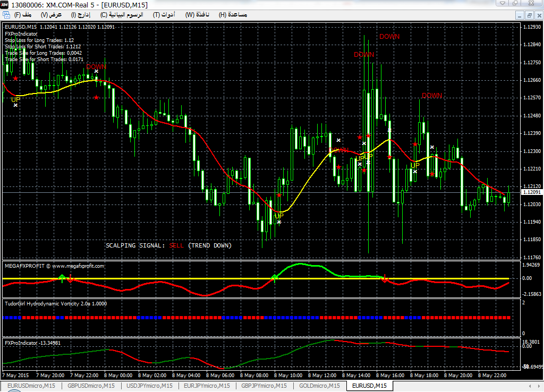
Task: Restore down the inner chart window
Action: [x=530, y=15]
